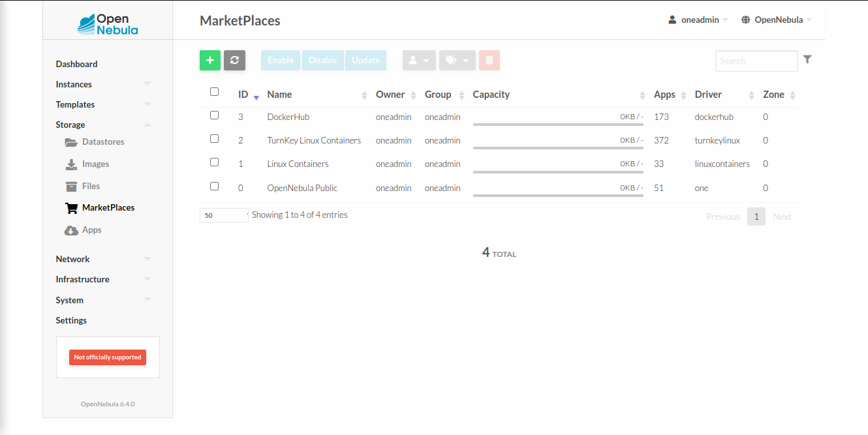Click the turnkeylinux driver cell
The width and height of the screenshot is (868, 435).
(x=717, y=140)
